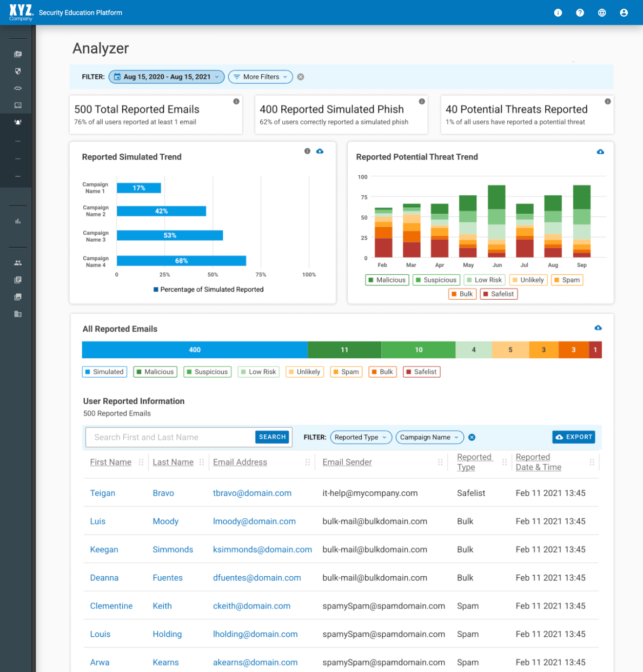The width and height of the screenshot is (643, 672).
Task: Toggle the Malicious legend in threat trend chart
Action: coord(387,280)
